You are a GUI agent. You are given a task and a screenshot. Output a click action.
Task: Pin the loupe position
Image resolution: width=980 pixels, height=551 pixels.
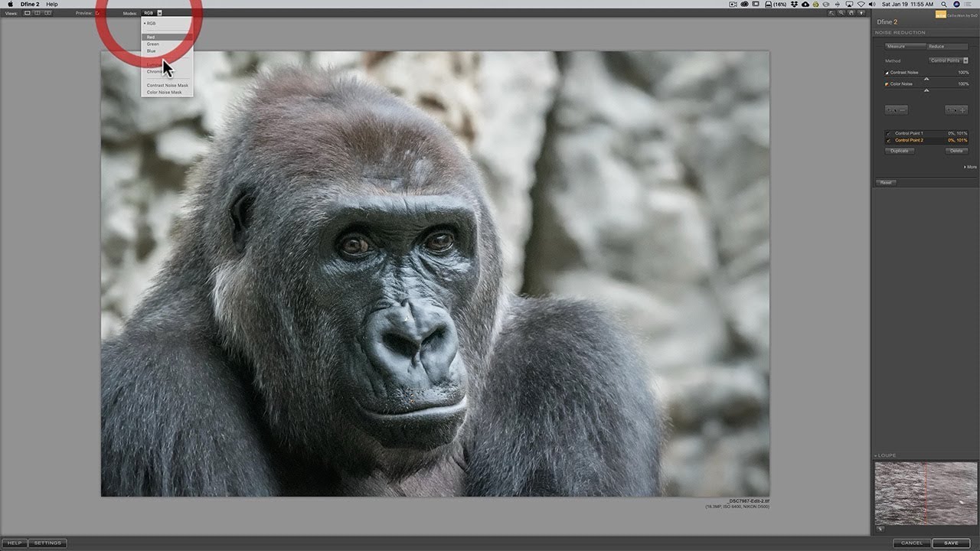click(880, 529)
